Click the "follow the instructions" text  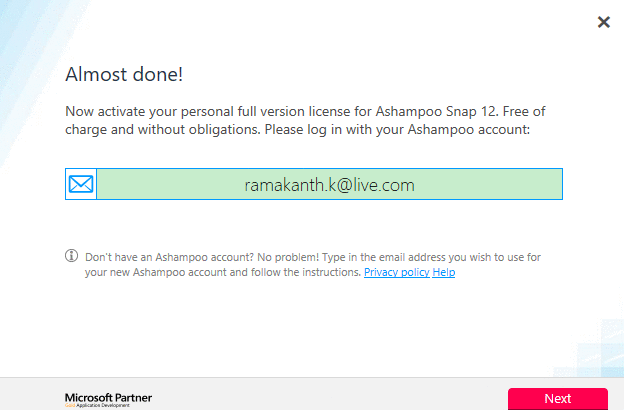(x=306, y=272)
